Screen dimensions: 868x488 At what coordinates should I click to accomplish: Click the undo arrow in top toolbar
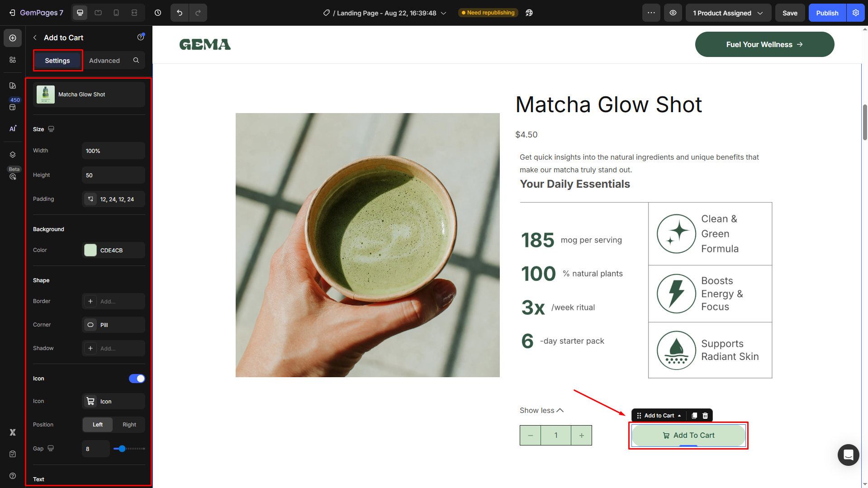tap(180, 13)
